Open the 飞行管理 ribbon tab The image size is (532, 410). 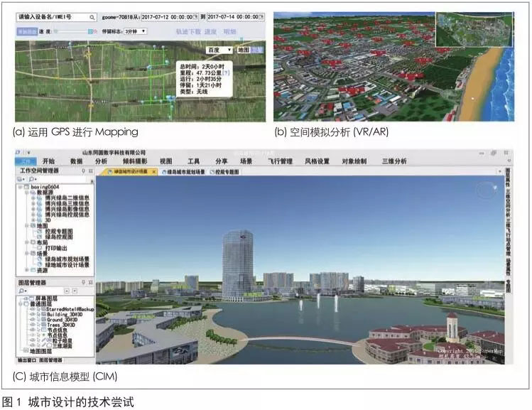point(280,161)
